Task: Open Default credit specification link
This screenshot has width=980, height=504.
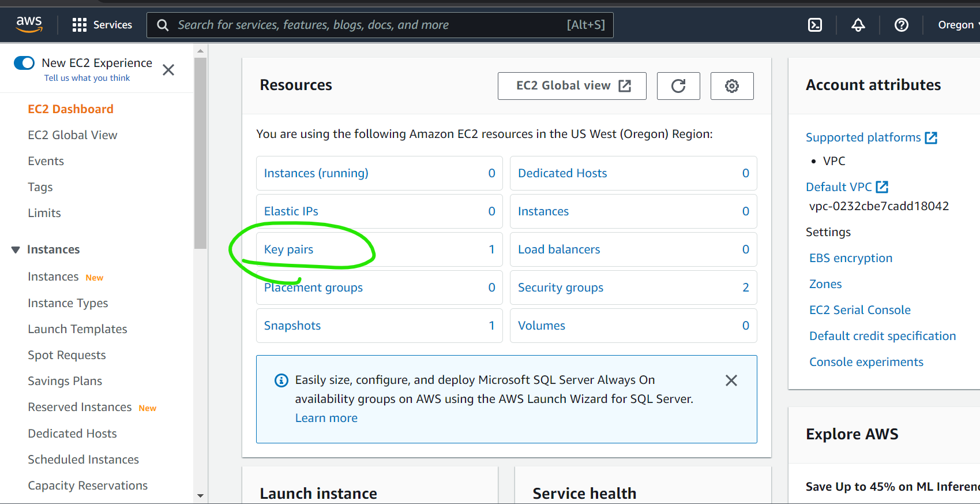Action: point(883,336)
